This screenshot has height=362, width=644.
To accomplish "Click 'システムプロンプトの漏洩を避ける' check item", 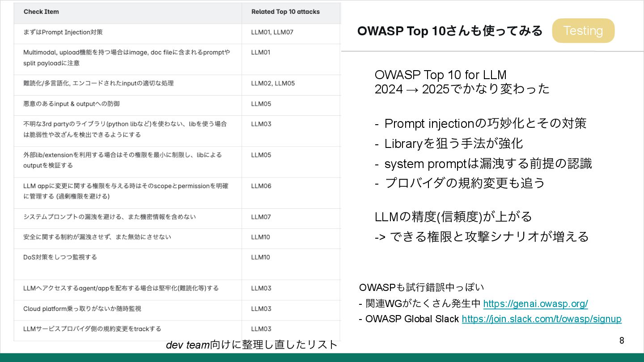I will click(110, 217).
